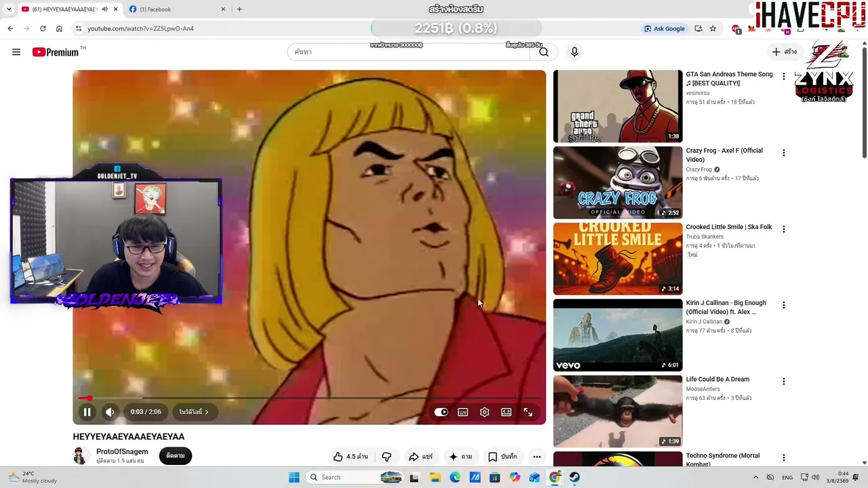The height and width of the screenshot is (488, 868).
Task: Play the Life Could Be A Dream thumbnail
Action: coord(618,411)
